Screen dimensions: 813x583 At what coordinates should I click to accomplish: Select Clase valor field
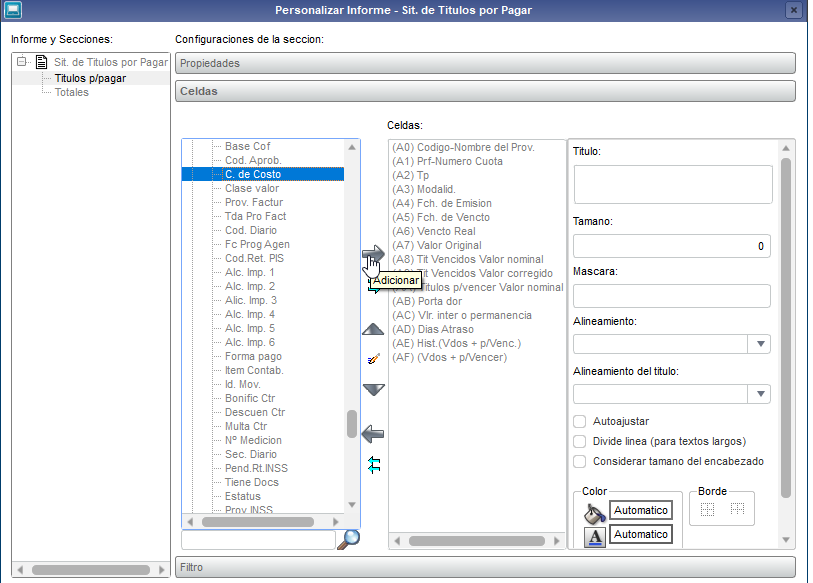coord(251,188)
